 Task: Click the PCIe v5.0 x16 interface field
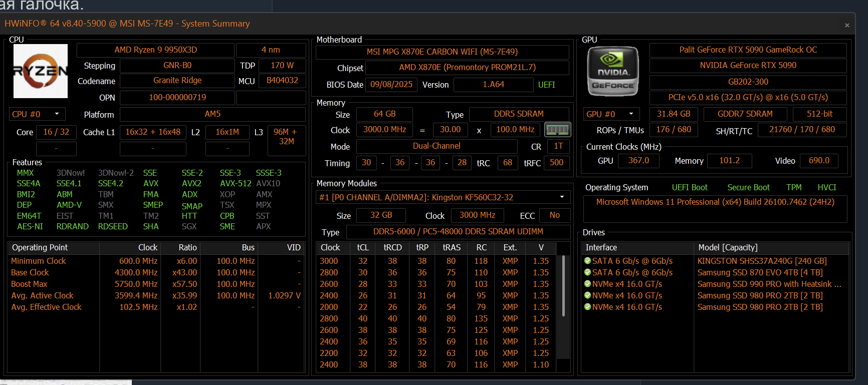point(748,98)
